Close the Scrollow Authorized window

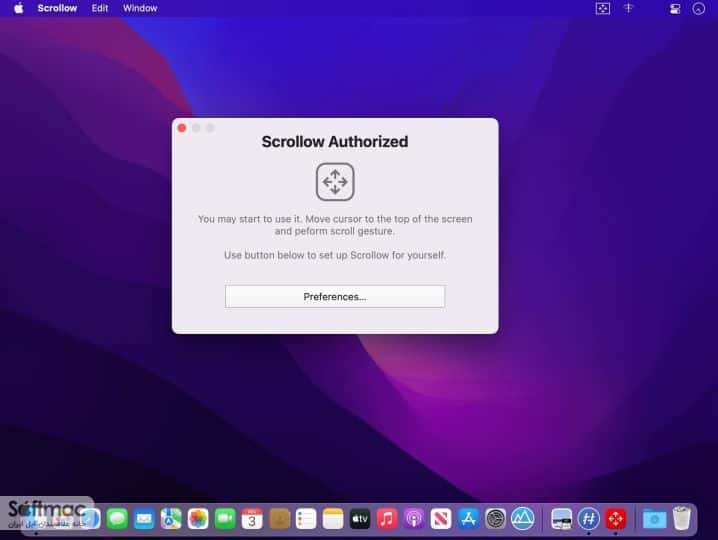182,128
